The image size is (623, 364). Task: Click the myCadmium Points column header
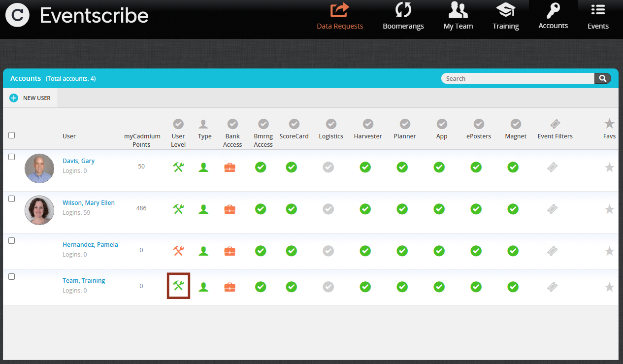coord(142,140)
